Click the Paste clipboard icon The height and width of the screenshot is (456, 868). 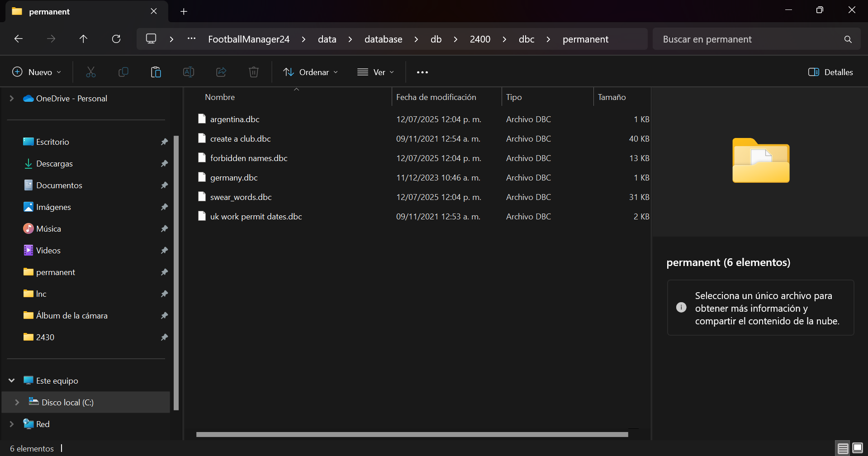(156, 72)
